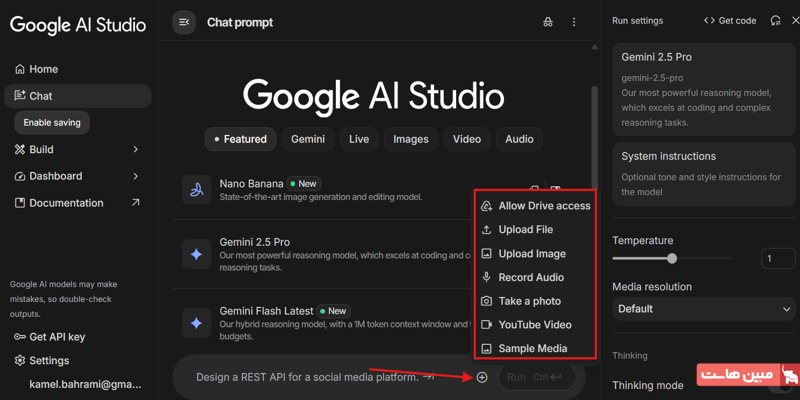This screenshot has width=800, height=400.
Task: Collapse the left sidebar panel icon
Action: point(183,22)
